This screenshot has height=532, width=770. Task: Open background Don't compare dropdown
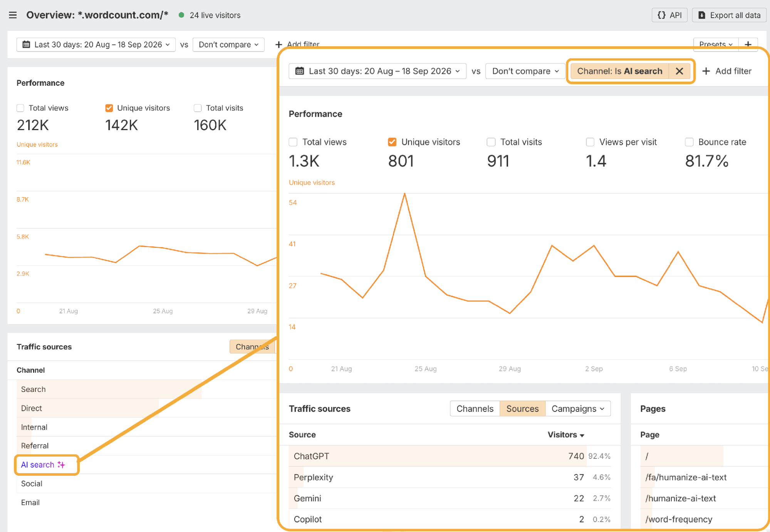tap(228, 45)
